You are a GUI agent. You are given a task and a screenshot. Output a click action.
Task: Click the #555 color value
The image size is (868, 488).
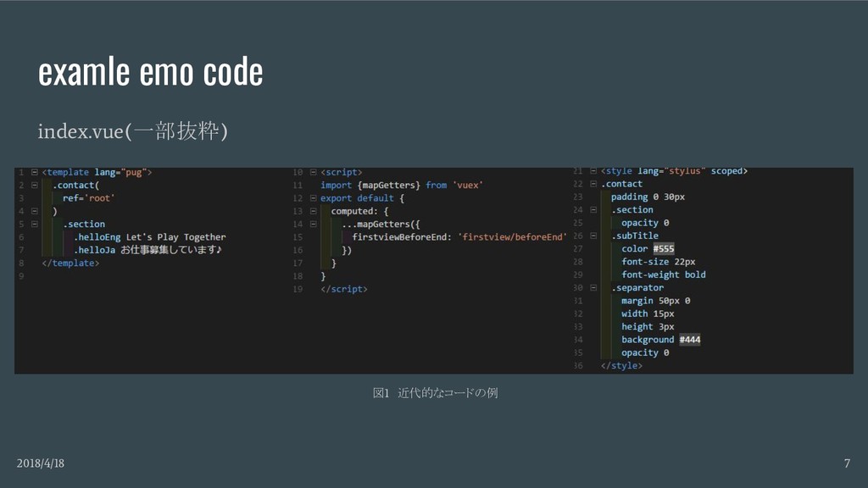pyautogui.click(x=664, y=249)
